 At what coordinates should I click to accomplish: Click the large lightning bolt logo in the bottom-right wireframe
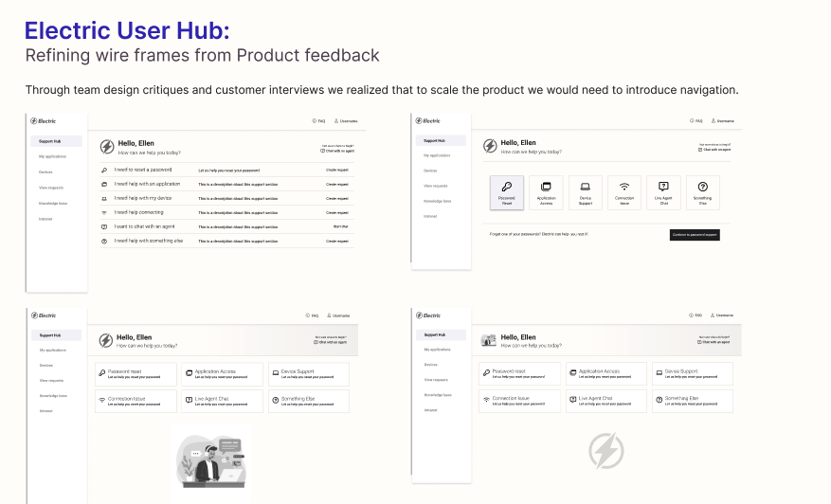(x=605, y=451)
